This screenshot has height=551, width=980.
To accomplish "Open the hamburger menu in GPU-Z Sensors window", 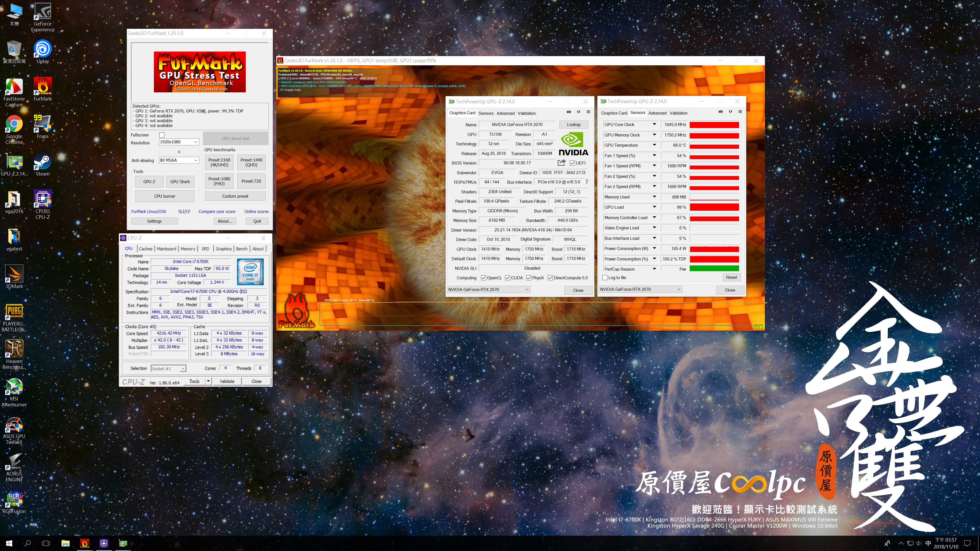I will tap(740, 112).
